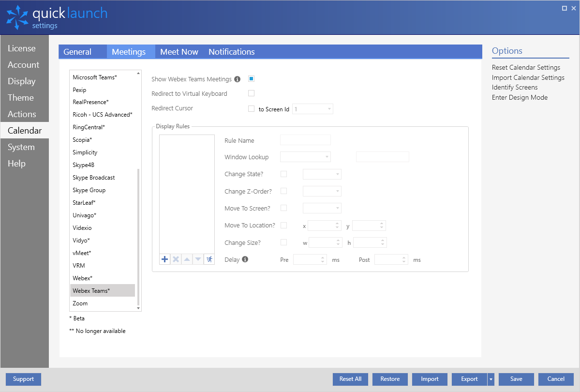Select Webex* in the provider list
Viewport: 580px width, 392px height.
pos(103,278)
